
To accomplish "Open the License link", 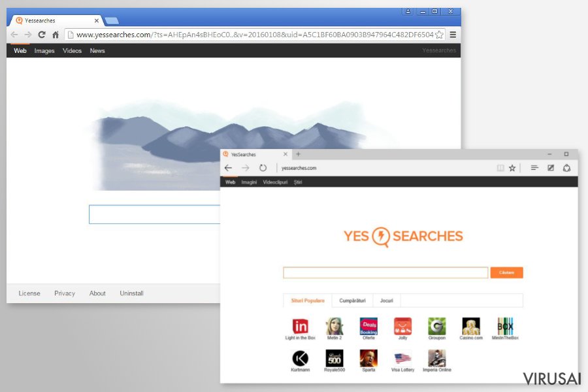I will tap(29, 293).
